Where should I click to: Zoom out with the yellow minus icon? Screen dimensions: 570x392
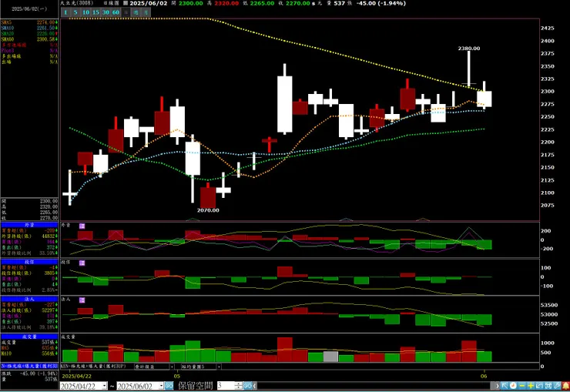point(522,386)
